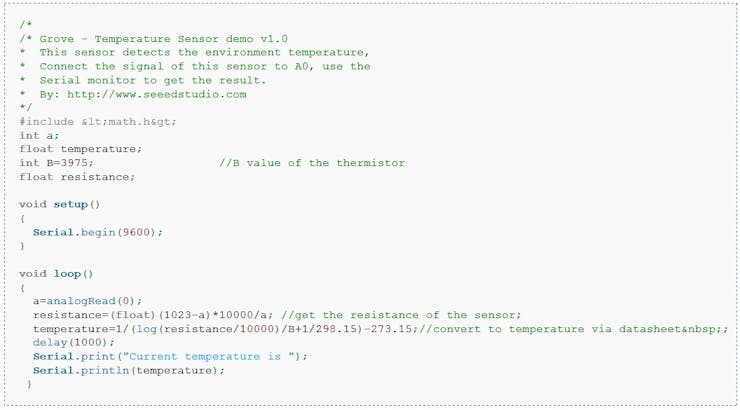This screenshot has height=410, width=740.
Task: Place cursor on "Serial monitor to get the result" line
Action: click(x=152, y=80)
